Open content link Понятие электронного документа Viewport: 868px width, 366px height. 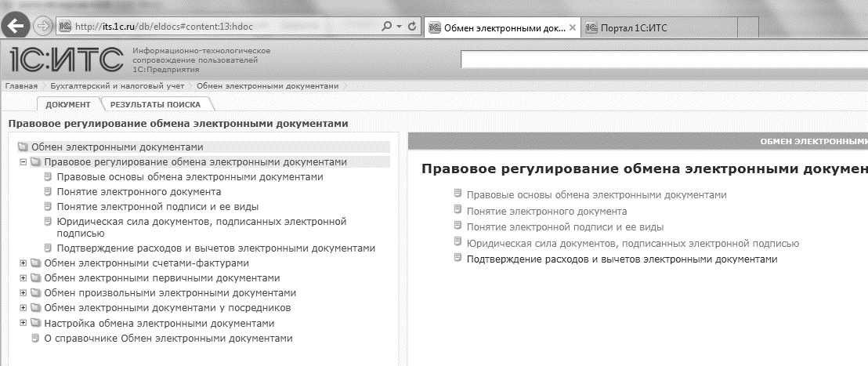(x=547, y=211)
